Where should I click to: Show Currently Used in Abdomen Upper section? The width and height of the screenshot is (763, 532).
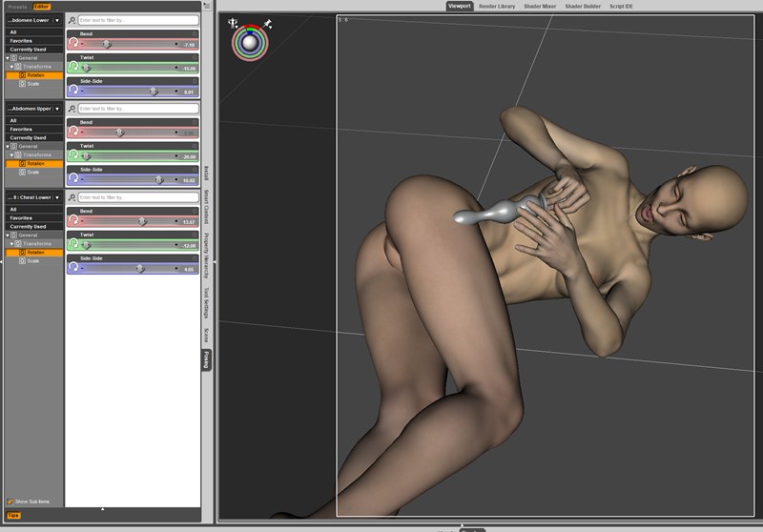coord(34,137)
